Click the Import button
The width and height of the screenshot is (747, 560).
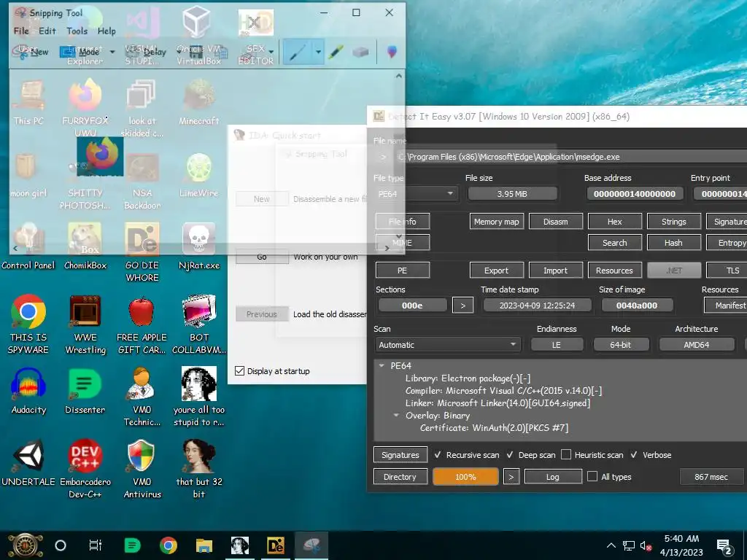pyautogui.click(x=555, y=270)
